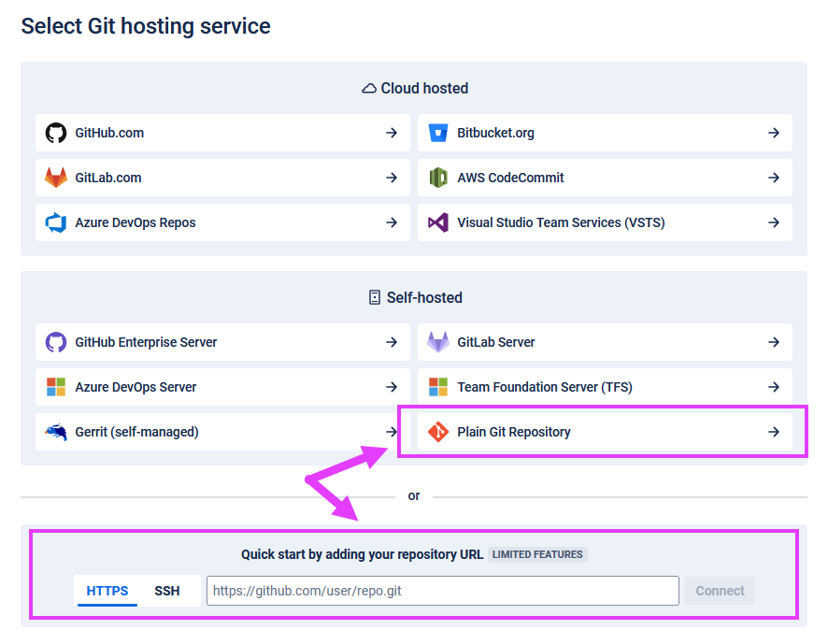Pick Plain Git Repository label
This screenshot has height=644, width=828.
514,432
